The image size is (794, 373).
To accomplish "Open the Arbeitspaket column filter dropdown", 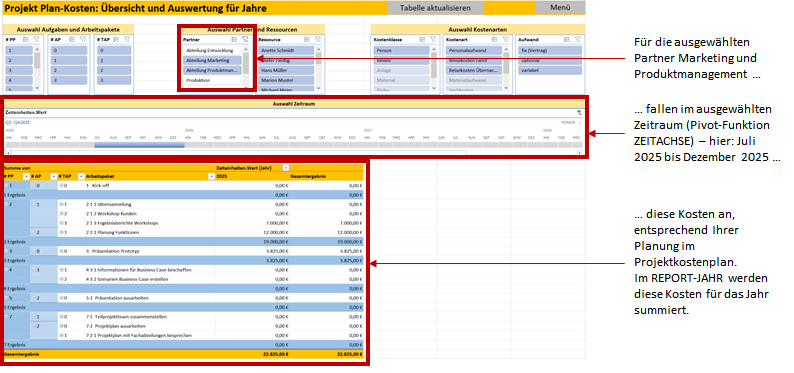I will (x=211, y=177).
